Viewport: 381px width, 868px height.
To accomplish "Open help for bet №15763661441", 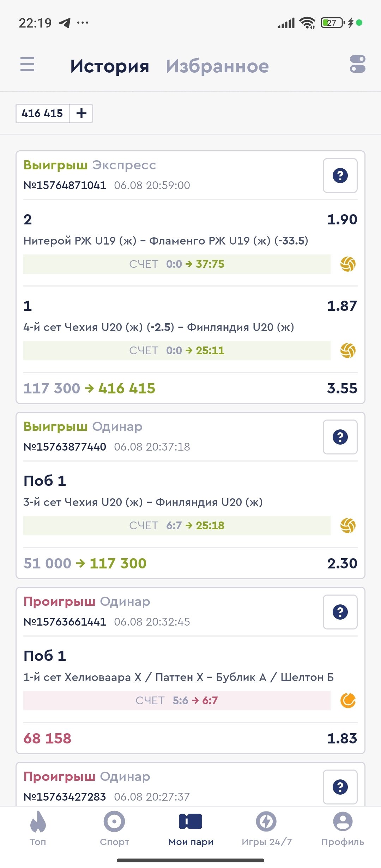I will (340, 612).
